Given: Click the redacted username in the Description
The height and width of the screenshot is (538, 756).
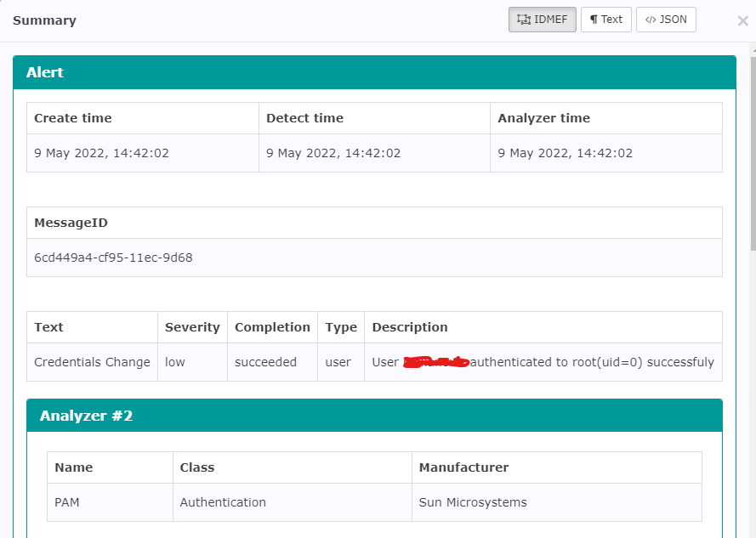Looking at the screenshot, I should (438, 361).
